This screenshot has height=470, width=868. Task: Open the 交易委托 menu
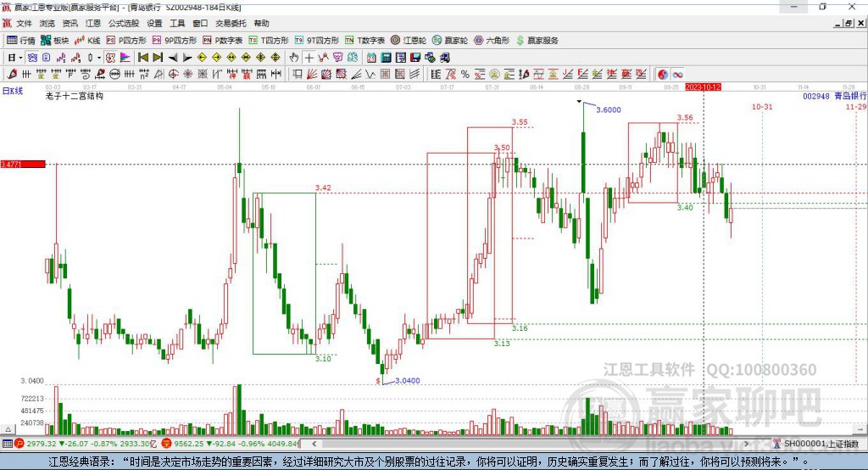(x=231, y=23)
